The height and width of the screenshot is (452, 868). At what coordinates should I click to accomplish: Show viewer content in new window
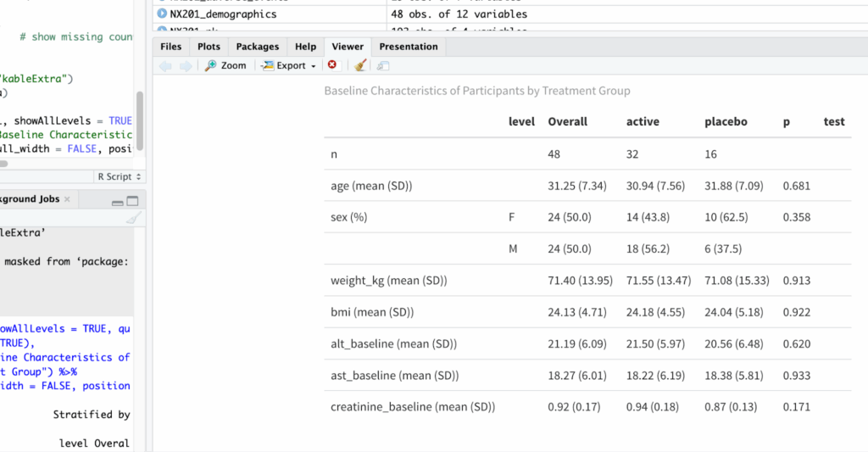click(382, 66)
